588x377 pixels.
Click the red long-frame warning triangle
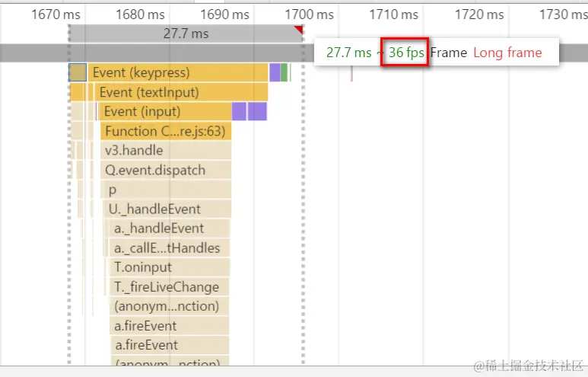[x=299, y=29]
